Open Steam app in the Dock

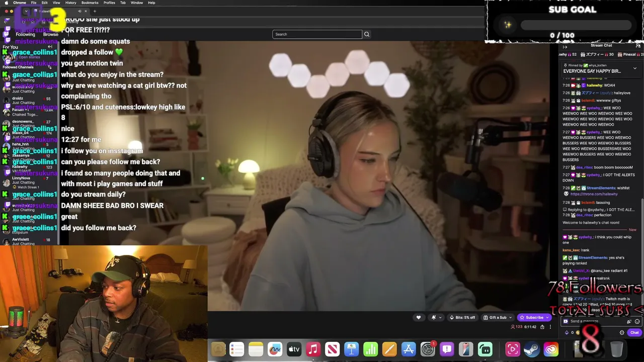pyautogui.click(x=532, y=349)
